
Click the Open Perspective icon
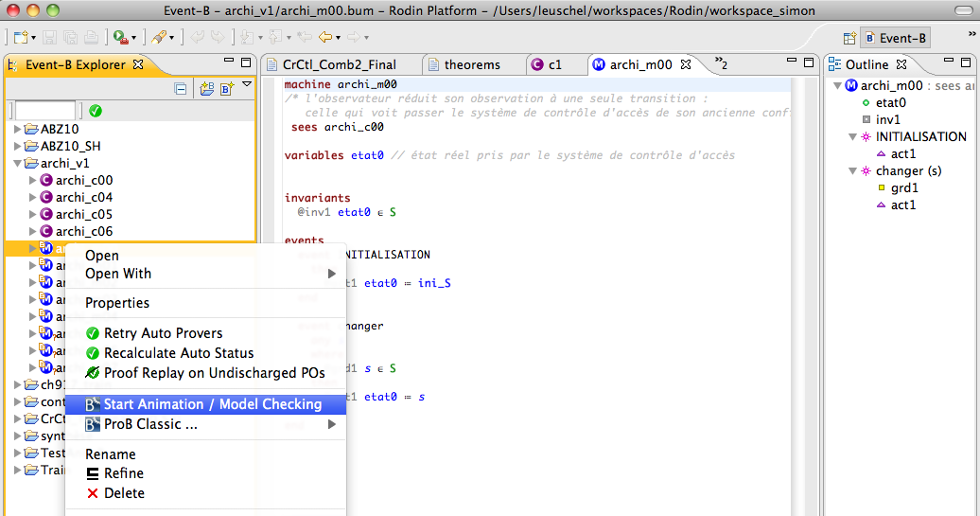click(x=849, y=39)
